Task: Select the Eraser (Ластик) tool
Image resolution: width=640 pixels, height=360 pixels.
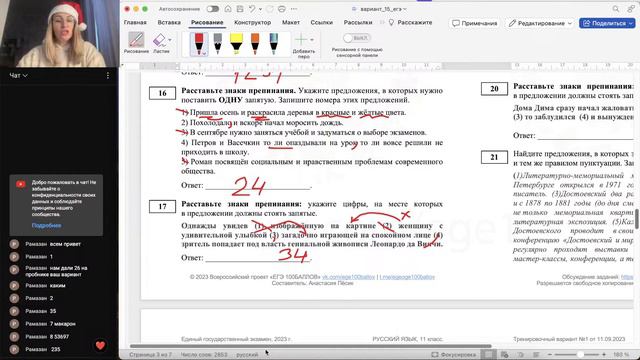Action: pyautogui.click(x=160, y=43)
